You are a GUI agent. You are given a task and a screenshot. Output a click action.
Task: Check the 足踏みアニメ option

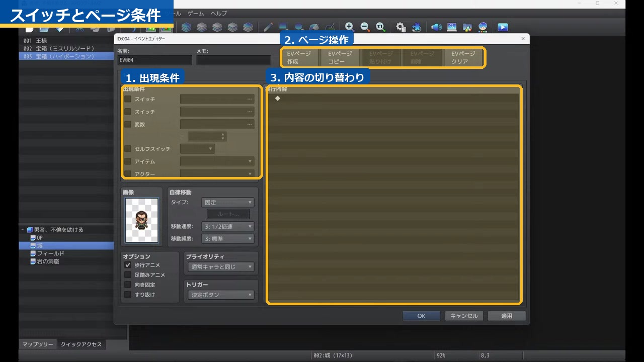point(128,275)
